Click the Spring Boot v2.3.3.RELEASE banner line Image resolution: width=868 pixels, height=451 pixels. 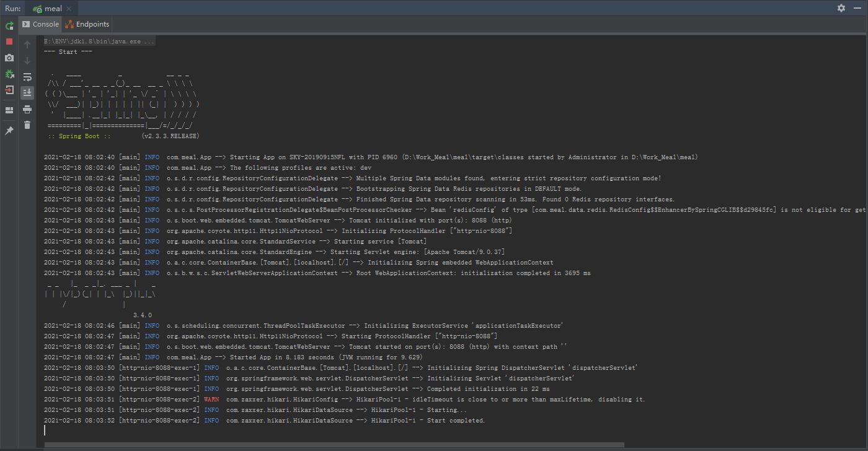[x=123, y=136]
